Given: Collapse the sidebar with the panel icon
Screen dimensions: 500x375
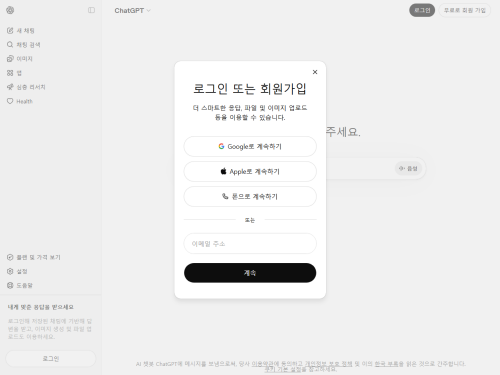Looking at the screenshot, I should pyautogui.click(x=91, y=10).
